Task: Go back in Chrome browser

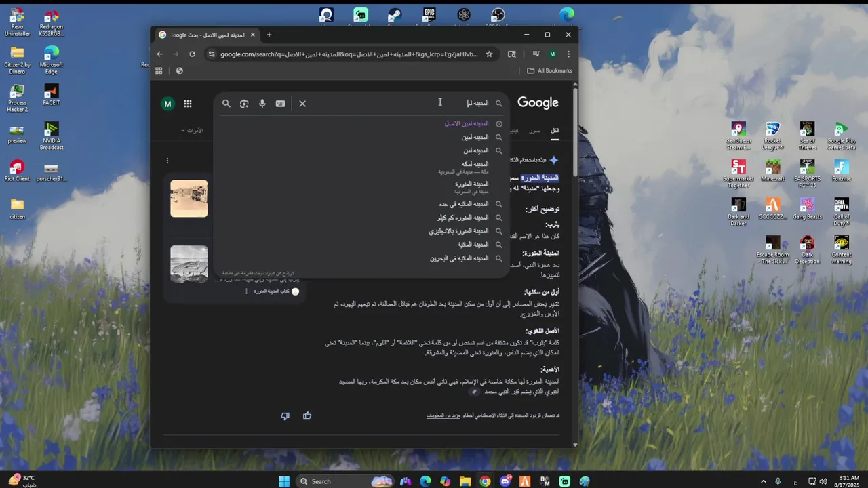Action: [x=160, y=54]
